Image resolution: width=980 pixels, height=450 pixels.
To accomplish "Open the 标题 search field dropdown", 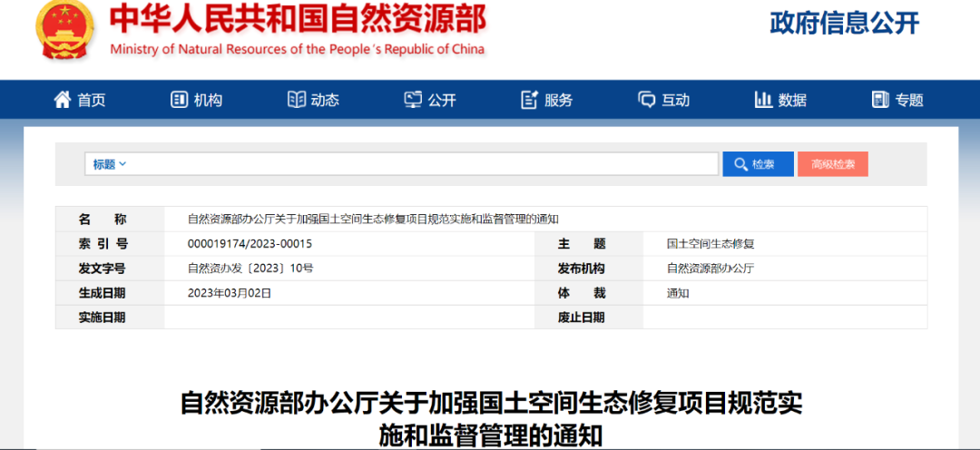I will point(110,164).
